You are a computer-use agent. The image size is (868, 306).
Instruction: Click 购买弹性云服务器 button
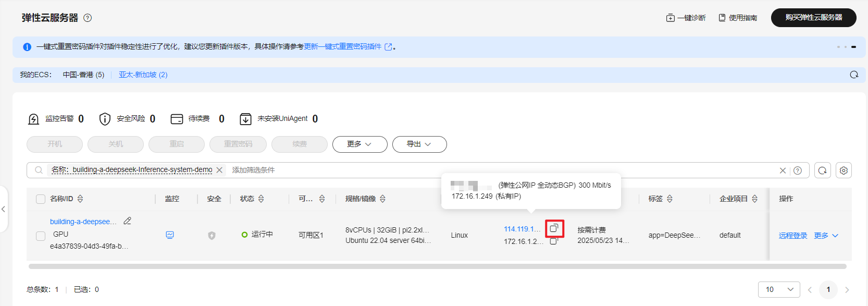(x=814, y=17)
